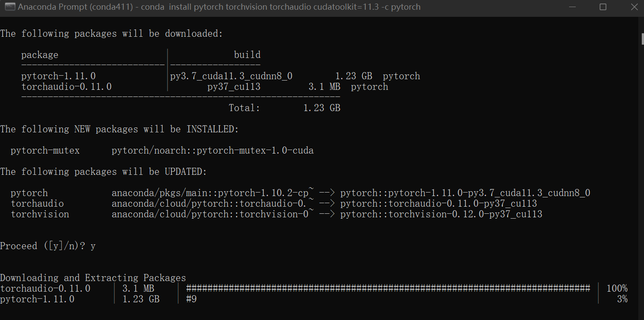Viewport: 644px width, 320px height.
Task: Click the pytorch channel name text
Action: 401,76
